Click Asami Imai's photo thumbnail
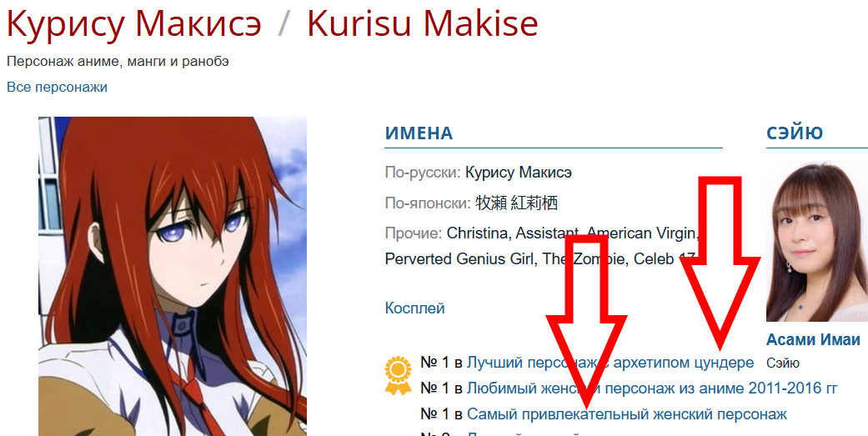Image resolution: width=868 pixels, height=436 pixels. [x=817, y=242]
